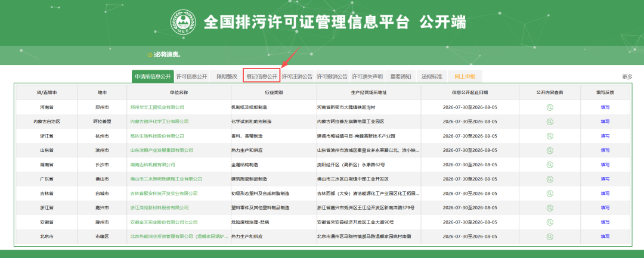Screen dimensions: 644x258
Task: Open the orange 网上申报 tab
Action: tap(465, 77)
